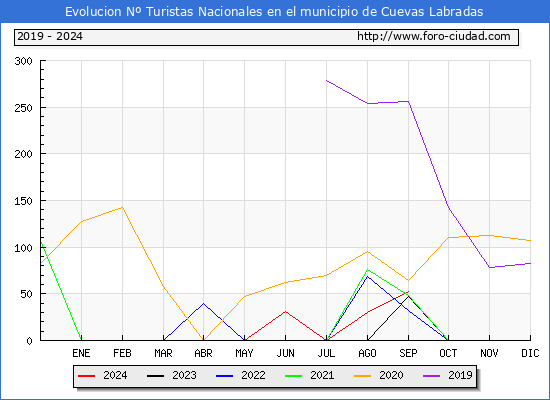Click the DIC month axis label
550x400 pixels.
click(530, 353)
